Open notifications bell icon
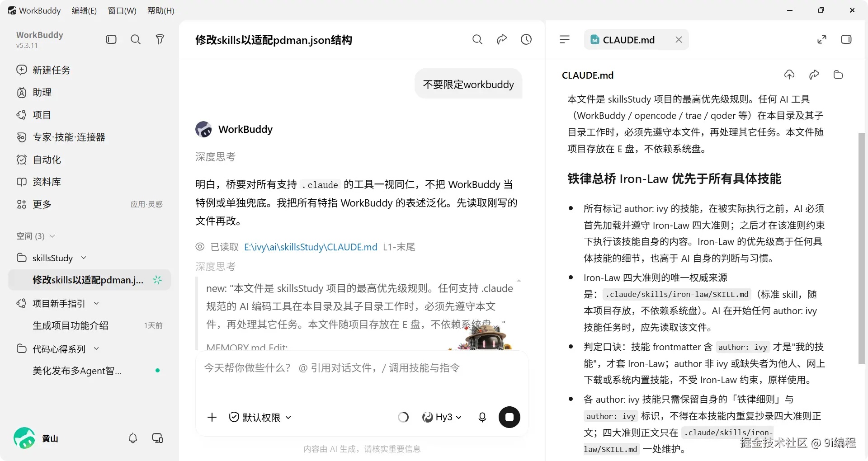Image resolution: width=868 pixels, height=461 pixels. coord(133,438)
